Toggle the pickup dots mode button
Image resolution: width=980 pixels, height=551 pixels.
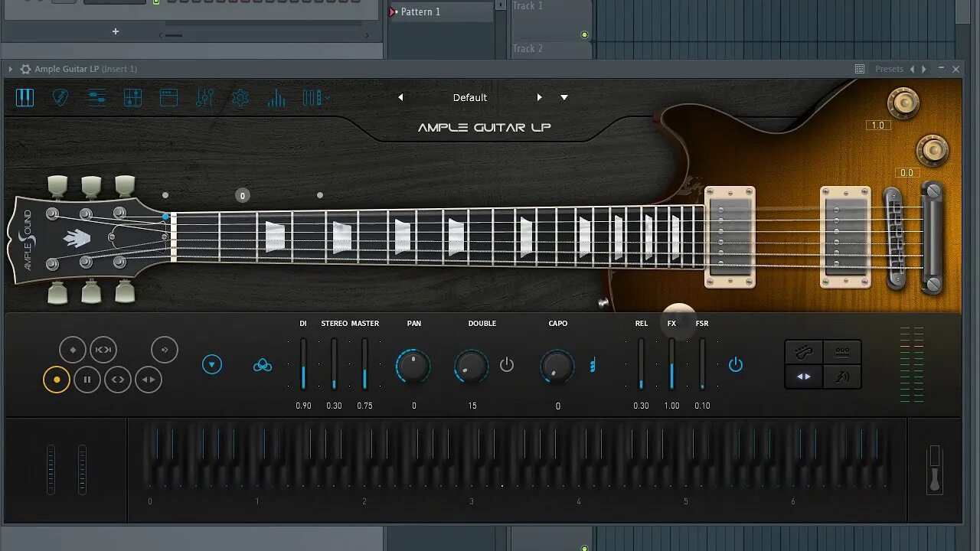coord(842,352)
